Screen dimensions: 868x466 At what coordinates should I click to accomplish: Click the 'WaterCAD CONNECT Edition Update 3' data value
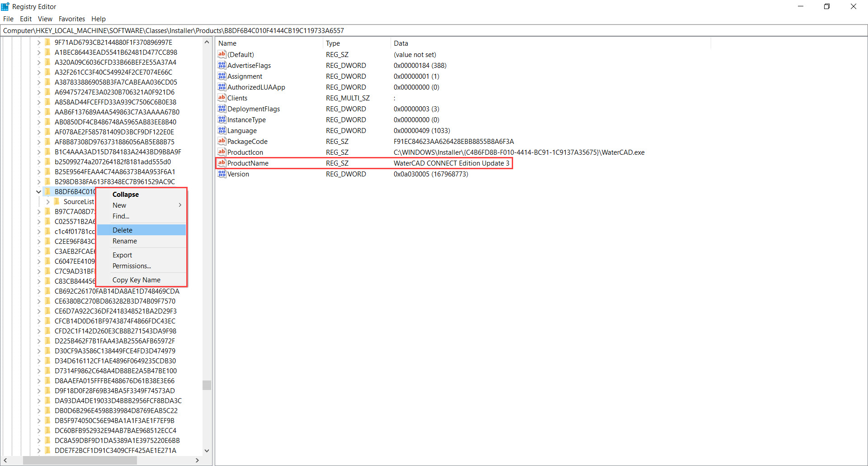point(452,163)
